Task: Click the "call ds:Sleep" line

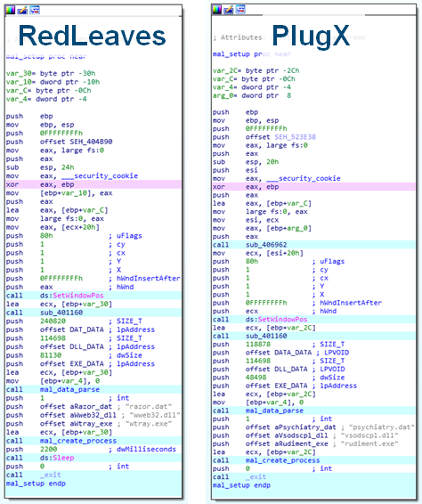Action: click(x=40, y=458)
